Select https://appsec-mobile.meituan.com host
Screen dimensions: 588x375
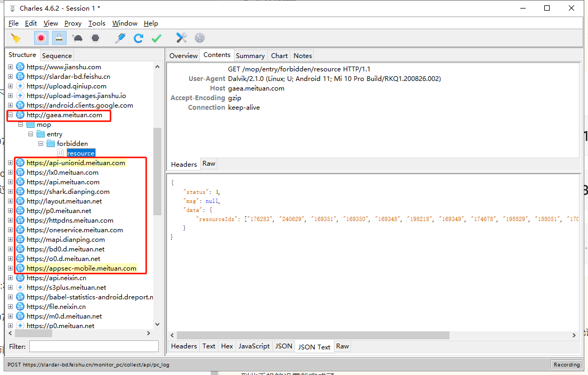click(81, 268)
